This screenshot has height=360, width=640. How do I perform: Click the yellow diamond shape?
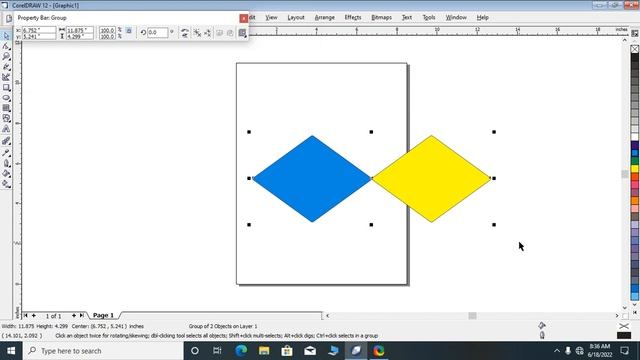coord(431,179)
